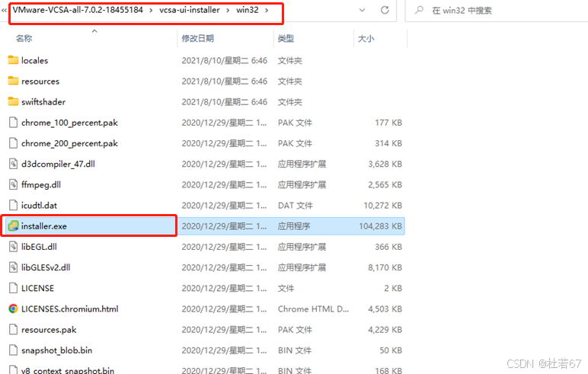Click the 366 KB size value
This screenshot has width=588, height=374.
(x=388, y=247)
